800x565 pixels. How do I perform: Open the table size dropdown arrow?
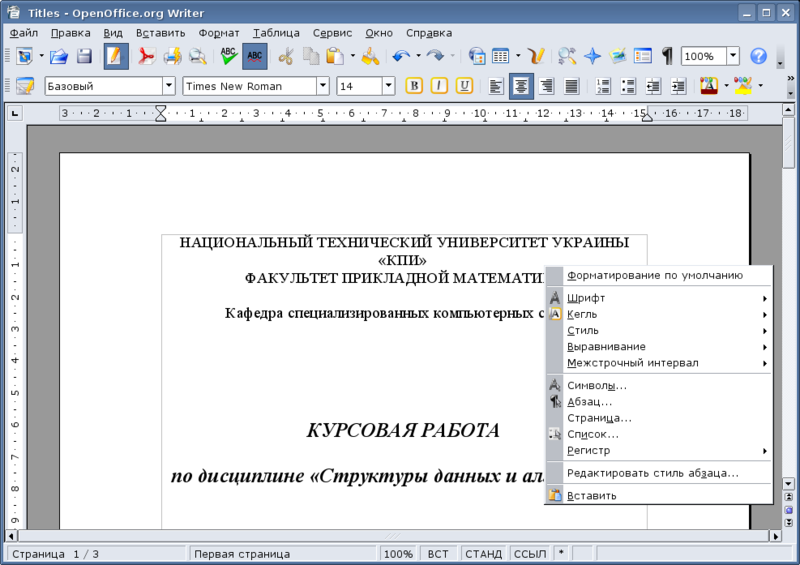point(518,56)
